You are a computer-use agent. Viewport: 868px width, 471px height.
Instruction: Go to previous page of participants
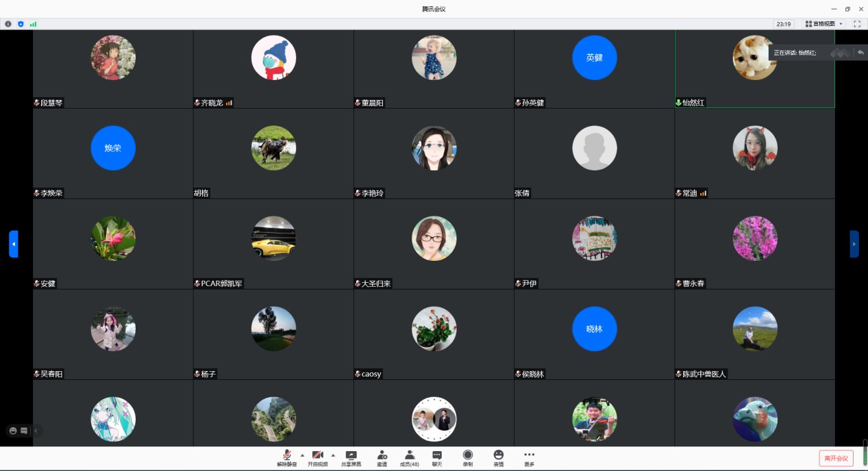click(14, 244)
